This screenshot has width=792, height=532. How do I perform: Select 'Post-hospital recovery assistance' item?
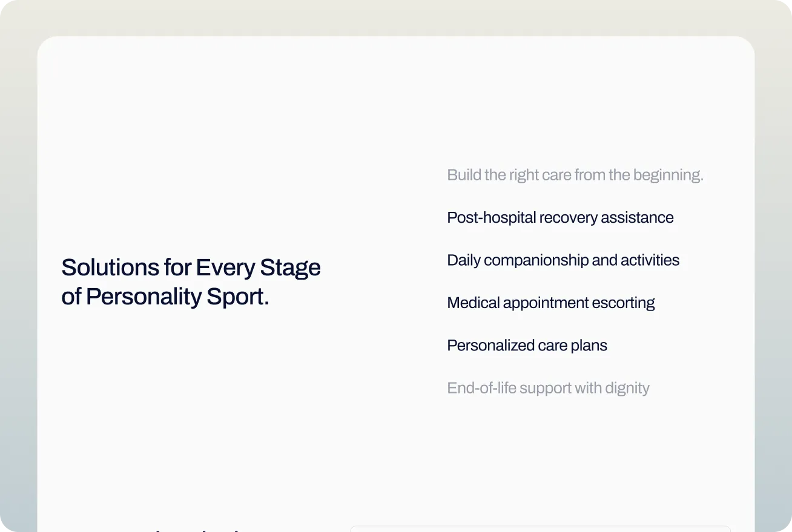pos(560,218)
